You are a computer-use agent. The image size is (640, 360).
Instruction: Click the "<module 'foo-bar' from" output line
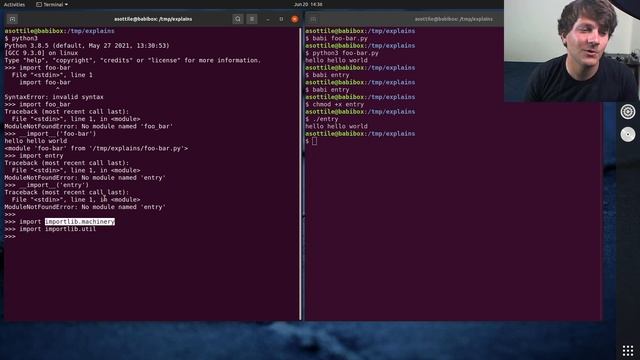click(96, 149)
